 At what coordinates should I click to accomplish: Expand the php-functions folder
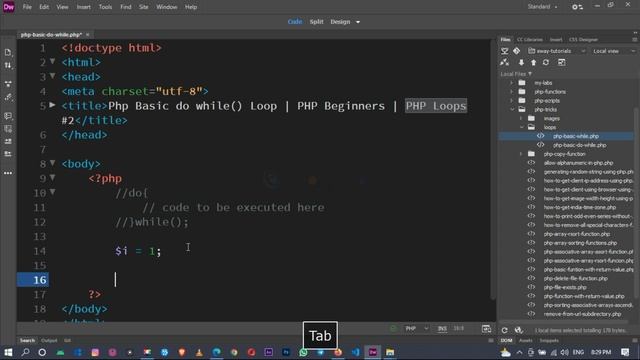[511, 92]
